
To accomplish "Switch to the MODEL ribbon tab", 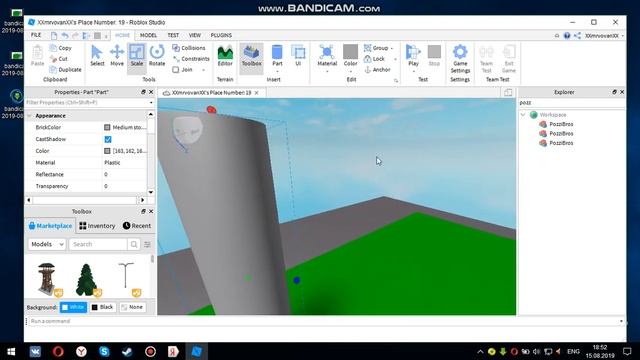I will click(148, 36).
